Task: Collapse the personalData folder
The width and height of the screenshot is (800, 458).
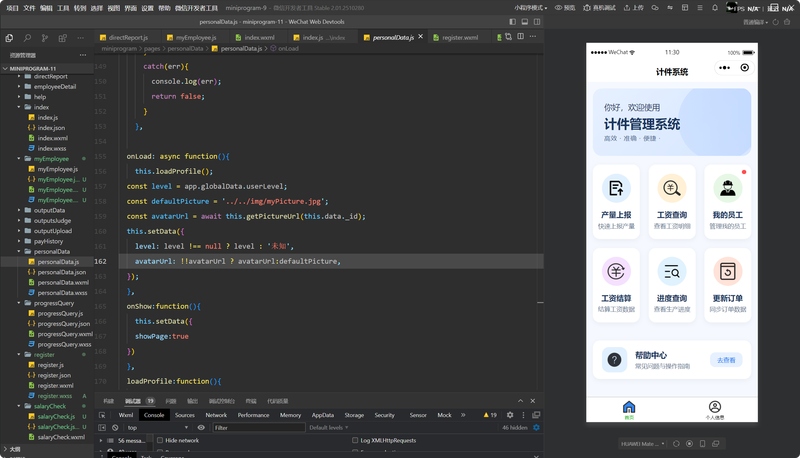Action: pos(19,251)
